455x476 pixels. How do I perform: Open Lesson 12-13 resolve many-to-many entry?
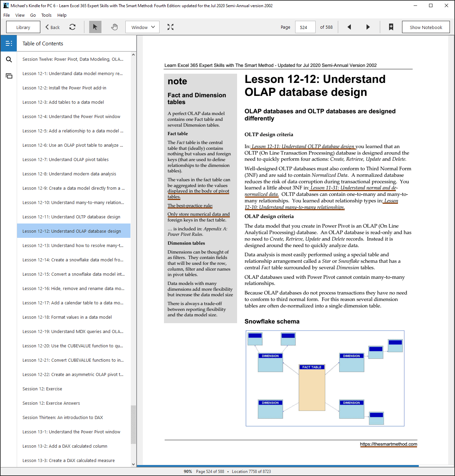[74, 245]
